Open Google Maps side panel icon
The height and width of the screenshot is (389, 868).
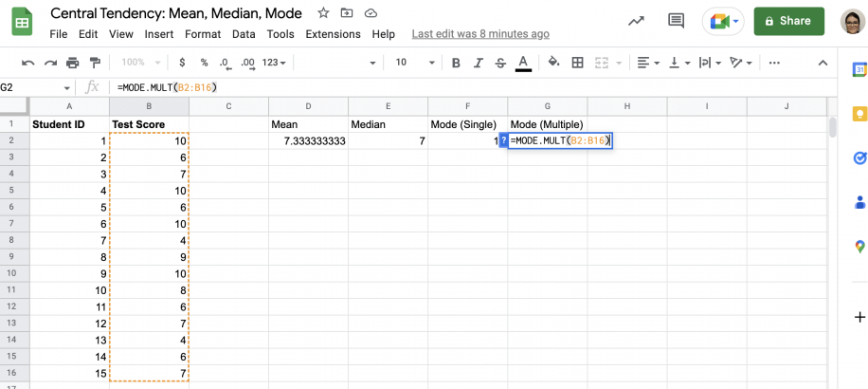(x=859, y=247)
